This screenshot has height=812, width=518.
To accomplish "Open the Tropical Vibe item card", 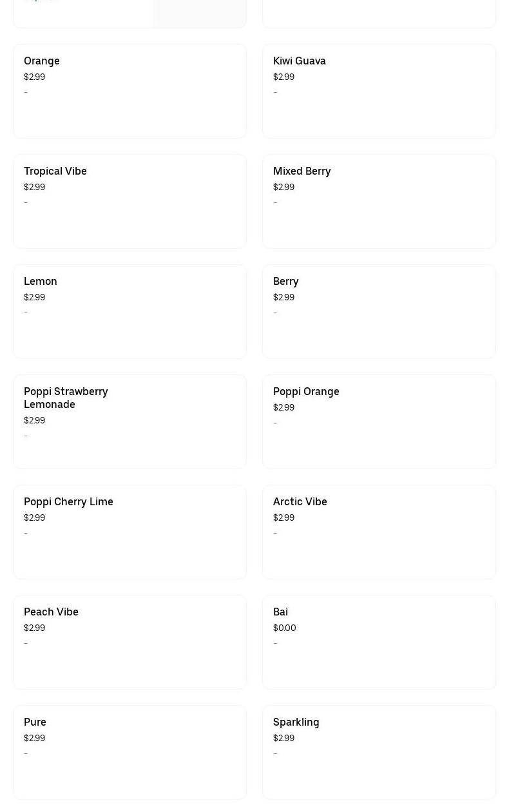I will tap(129, 201).
